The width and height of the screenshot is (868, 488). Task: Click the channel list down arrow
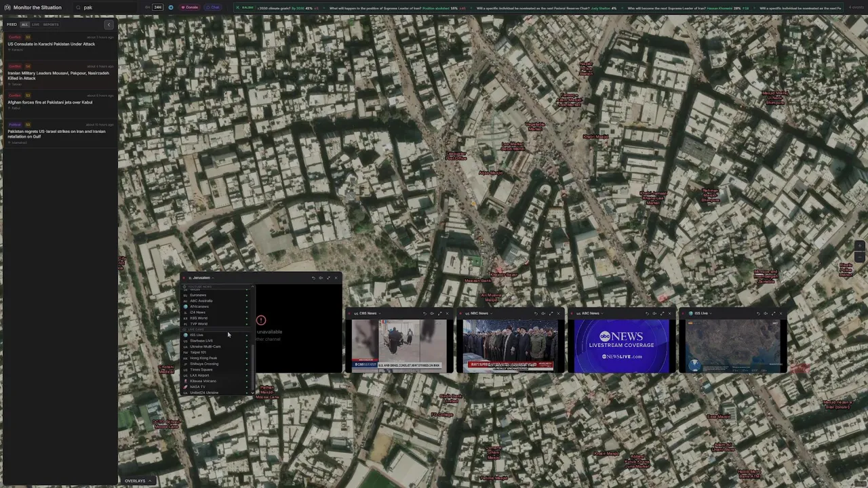[253, 392]
